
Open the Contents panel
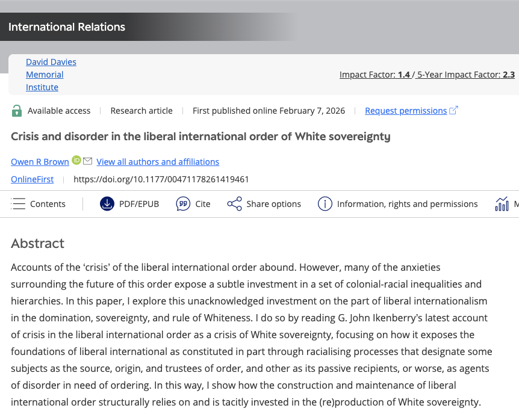click(39, 203)
